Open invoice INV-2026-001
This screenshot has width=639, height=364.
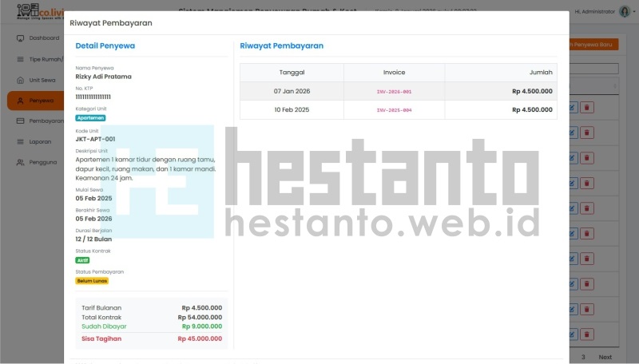coord(394,92)
